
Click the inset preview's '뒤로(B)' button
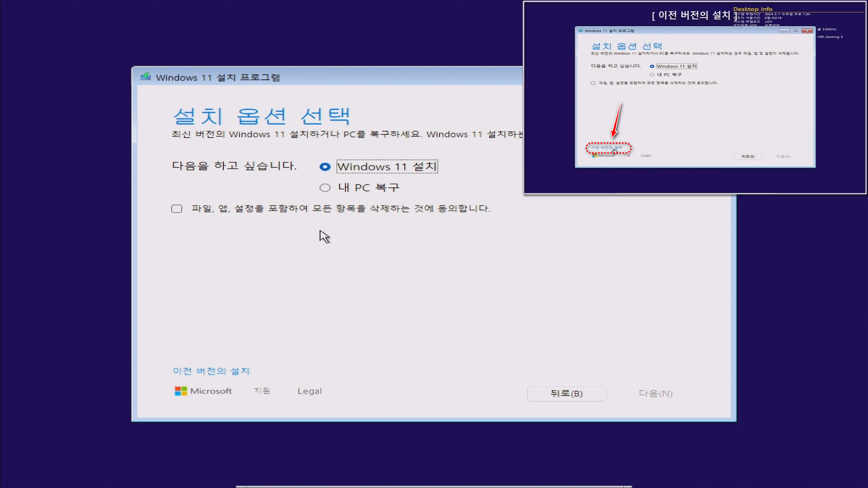[x=748, y=156]
